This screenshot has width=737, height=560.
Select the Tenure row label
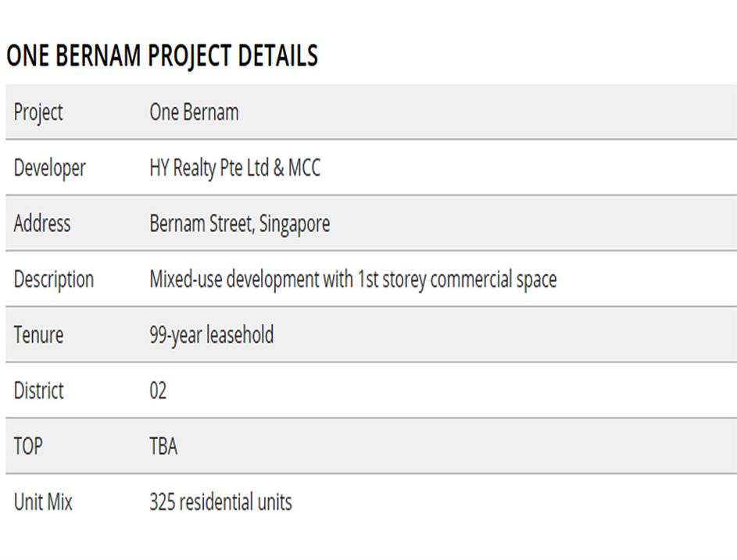38,335
